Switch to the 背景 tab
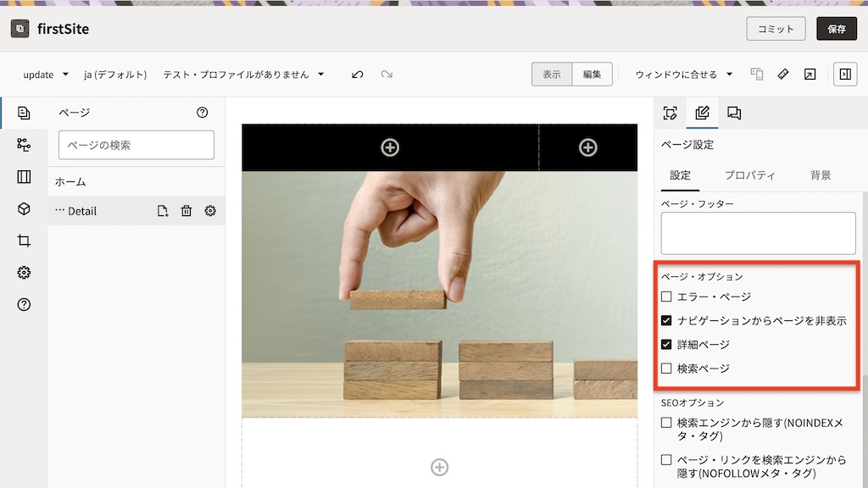868x488 pixels. [x=820, y=175]
